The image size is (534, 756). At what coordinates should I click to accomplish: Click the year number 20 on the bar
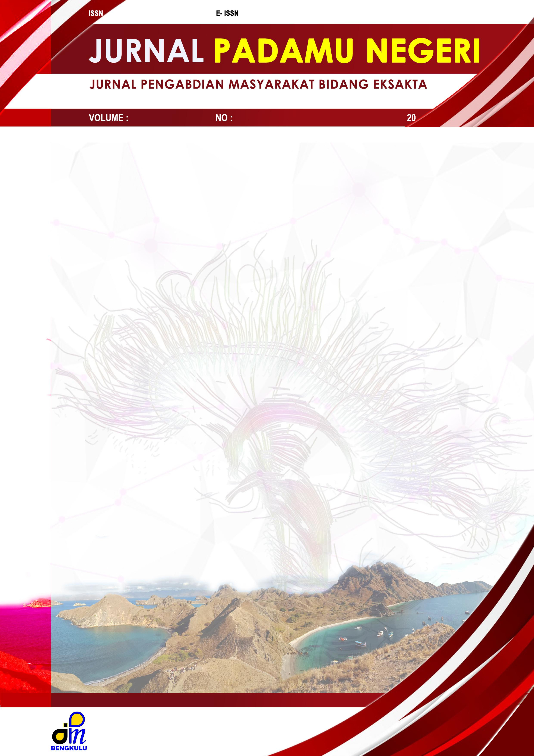point(411,118)
